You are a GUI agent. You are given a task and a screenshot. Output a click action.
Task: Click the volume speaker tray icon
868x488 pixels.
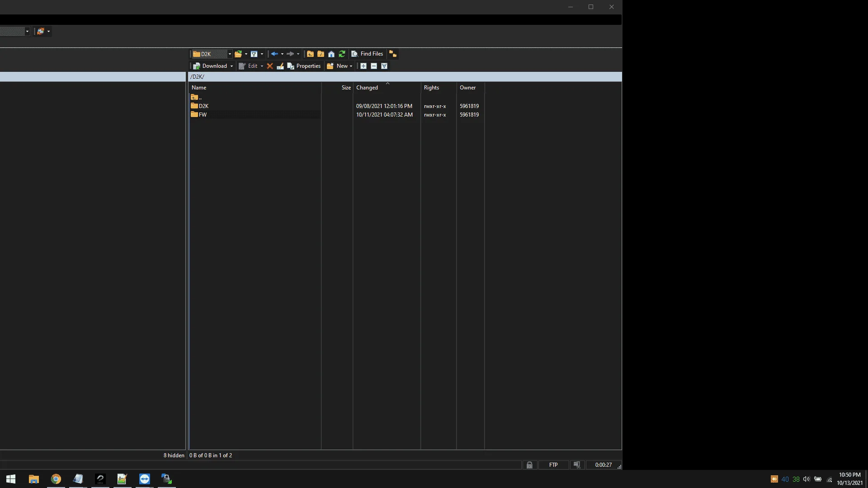[x=807, y=479]
